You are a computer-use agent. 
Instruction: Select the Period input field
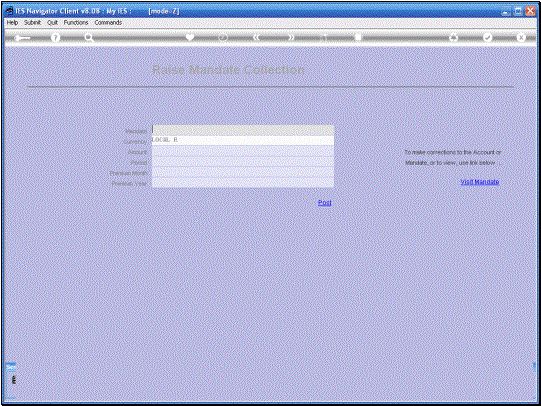[x=243, y=162]
